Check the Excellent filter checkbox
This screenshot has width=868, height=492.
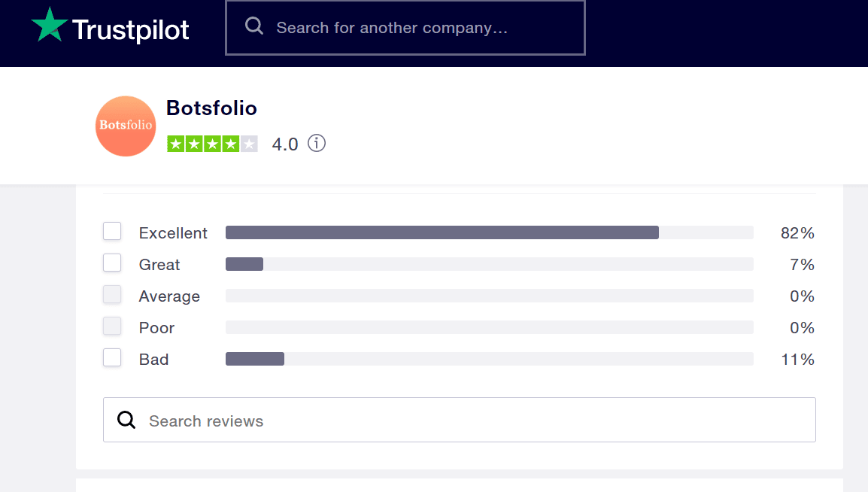coord(112,232)
